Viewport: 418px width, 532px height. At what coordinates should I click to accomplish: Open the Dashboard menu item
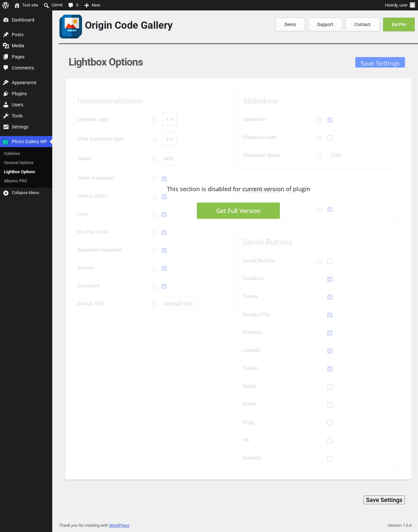click(26, 20)
